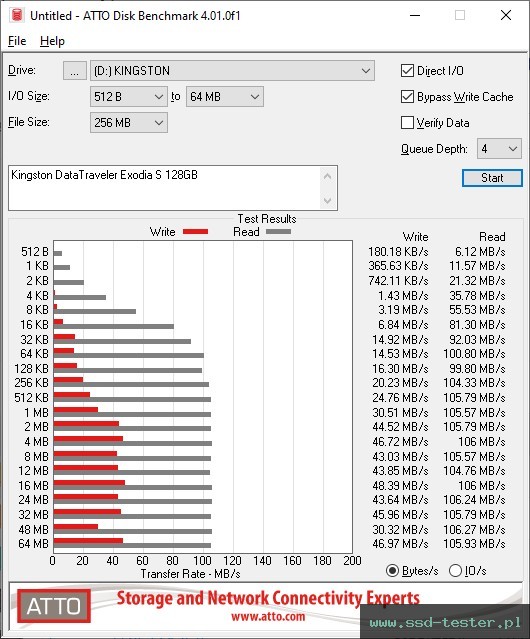Screen dimensions: 530x639
Task: Click the 6.12 MB/s read result
Action: click(480, 252)
